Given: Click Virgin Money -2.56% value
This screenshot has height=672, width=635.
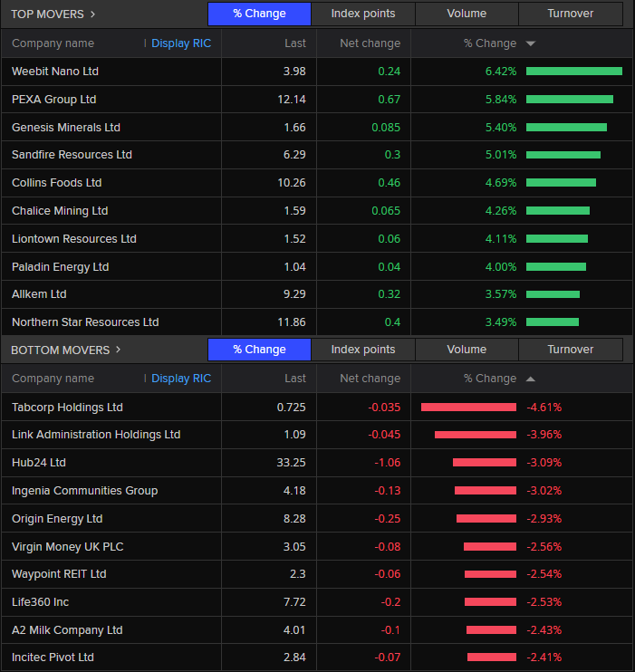Looking at the screenshot, I should [x=544, y=546].
